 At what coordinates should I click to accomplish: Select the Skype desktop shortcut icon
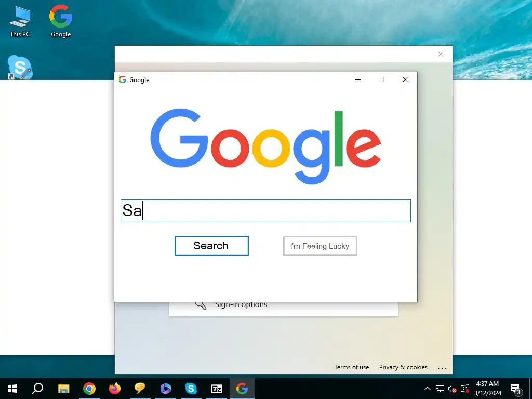20,67
